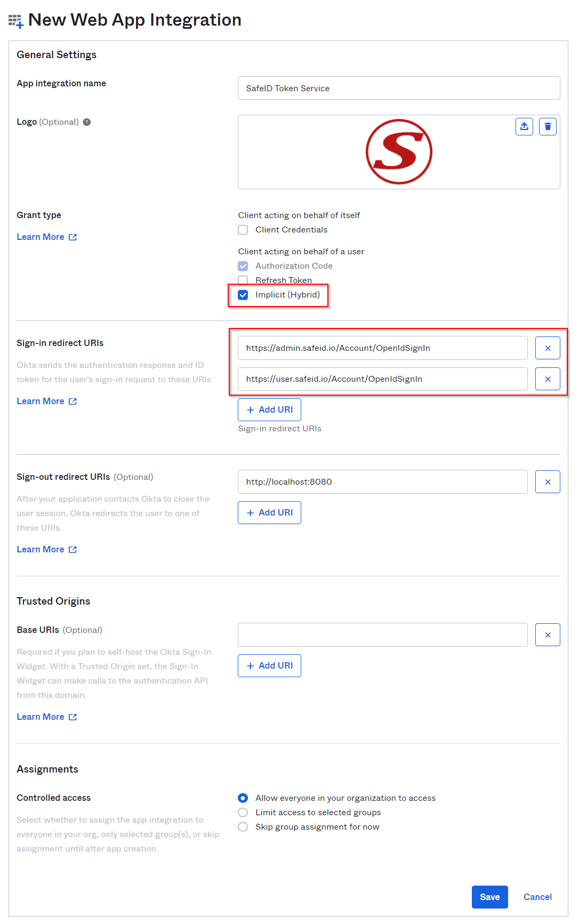579x924 pixels.
Task: Click the upload logo icon
Action: (x=524, y=126)
